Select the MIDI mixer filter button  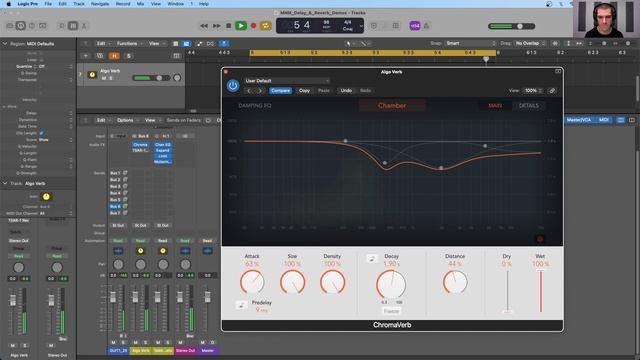click(x=603, y=120)
